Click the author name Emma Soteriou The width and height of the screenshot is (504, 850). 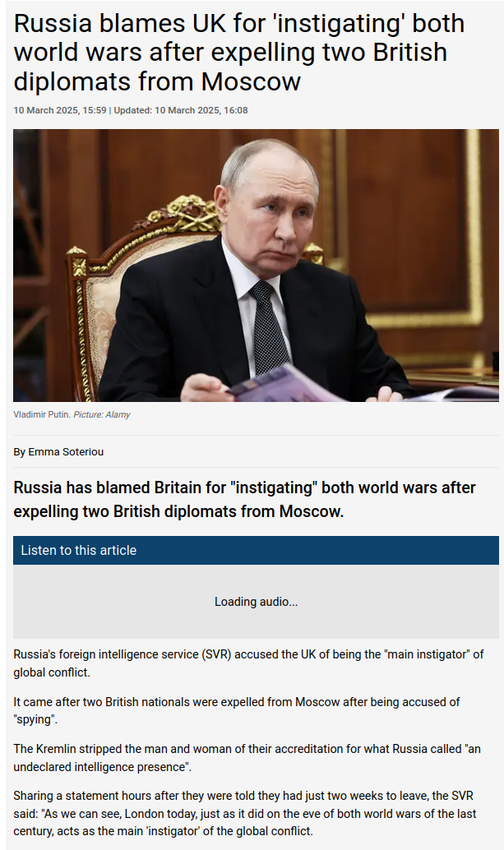pyautogui.click(x=66, y=451)
